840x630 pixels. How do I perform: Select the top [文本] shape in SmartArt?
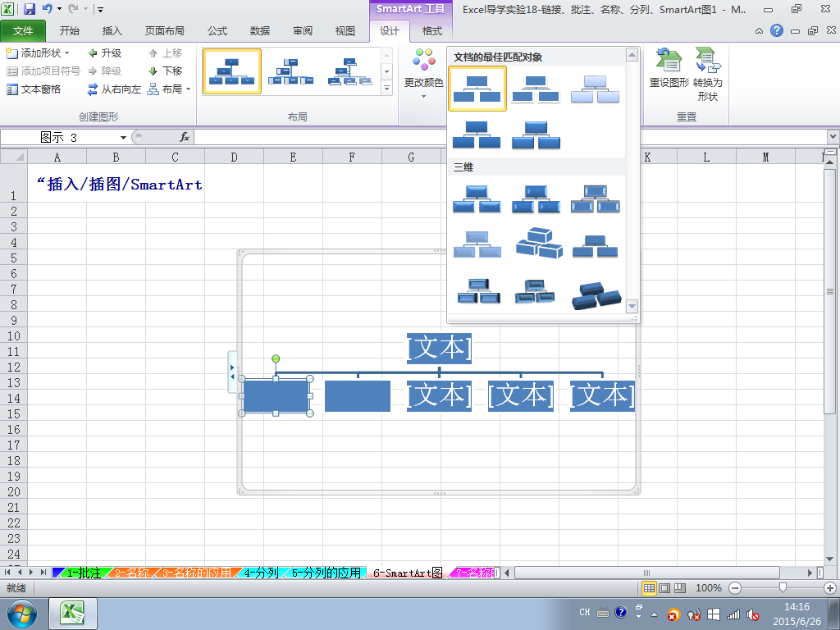click(440, 348)
